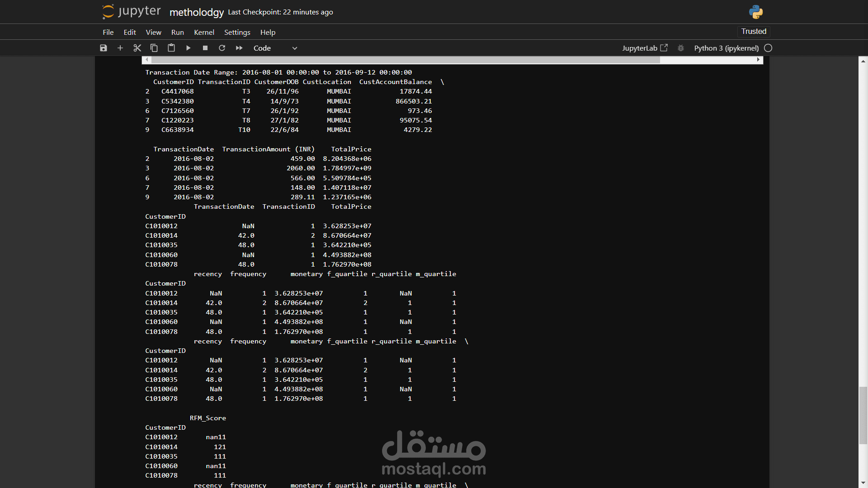
Task: Copy the selected cell using the toolbar icon
Action: [154, 48]
